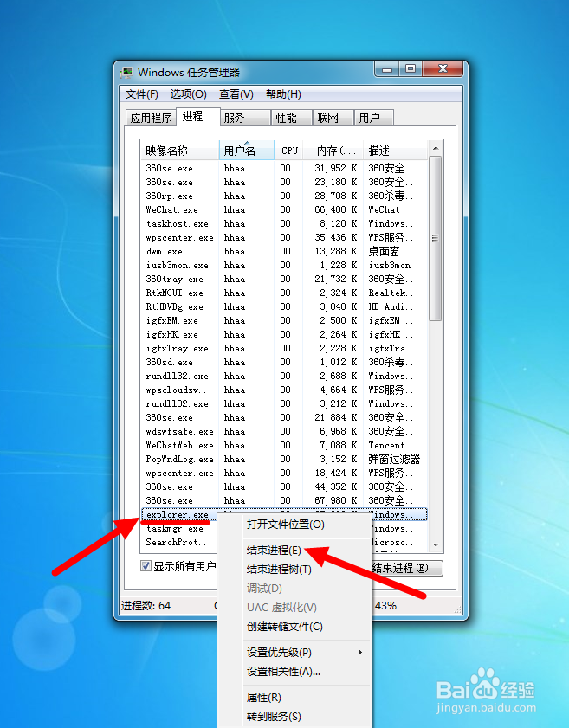Sort by the 用户名 column header
This screenshot has width=569, height=728.
click(246, 151)
